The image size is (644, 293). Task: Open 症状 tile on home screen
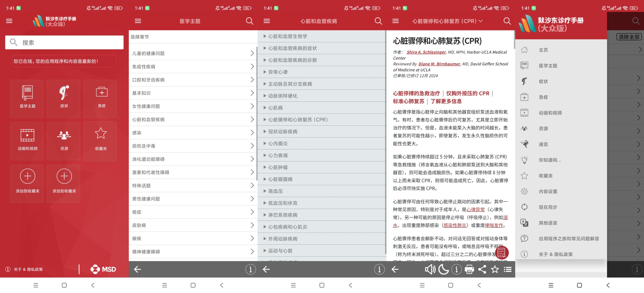tap(64, 98)
